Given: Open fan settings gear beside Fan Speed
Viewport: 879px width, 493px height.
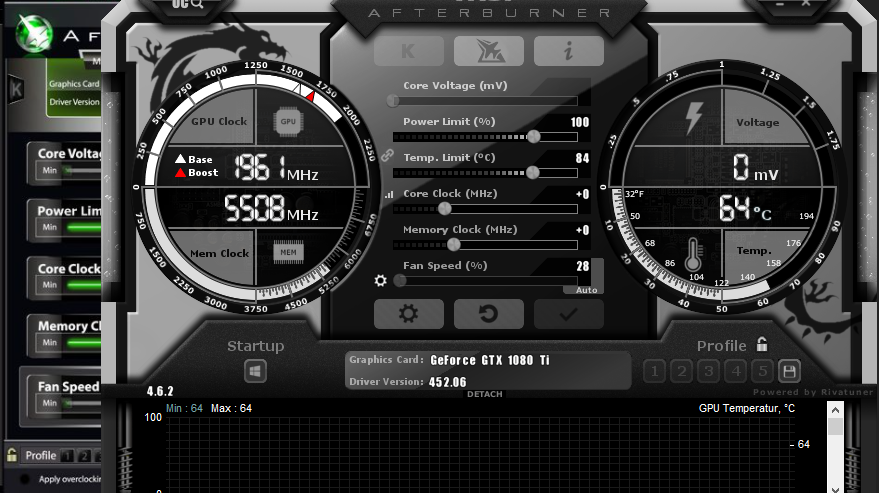Looking at the screenshot, I should pyautogui.click(x=381, y=280).
